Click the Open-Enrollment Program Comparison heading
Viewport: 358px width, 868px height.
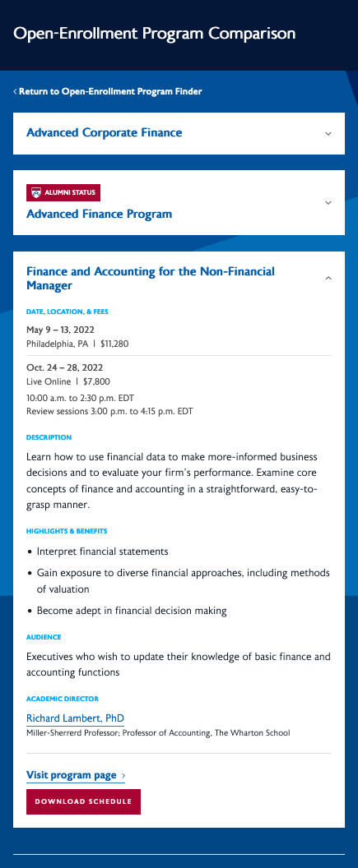point(154,33)
